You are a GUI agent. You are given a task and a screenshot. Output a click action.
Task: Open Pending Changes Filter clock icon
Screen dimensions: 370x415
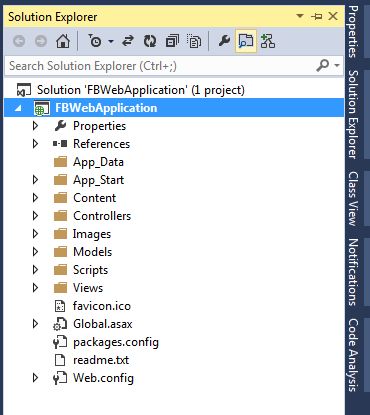coord(95,41)
